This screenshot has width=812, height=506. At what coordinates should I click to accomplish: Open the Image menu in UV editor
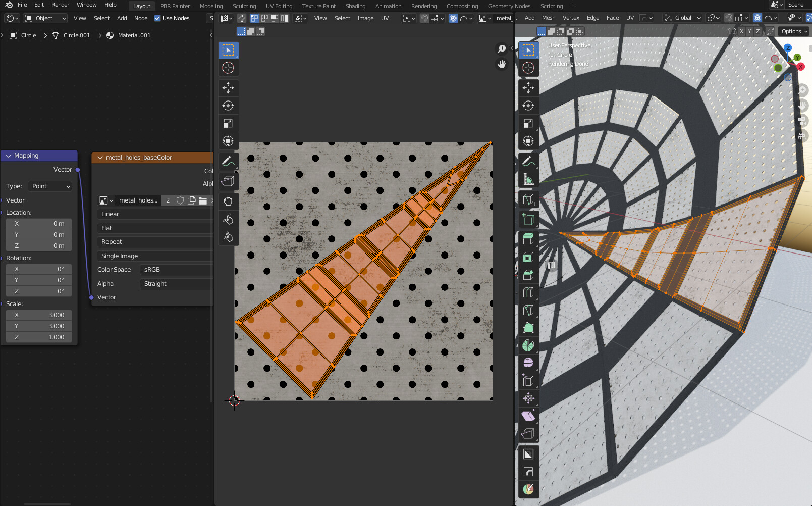coord(365,18)
